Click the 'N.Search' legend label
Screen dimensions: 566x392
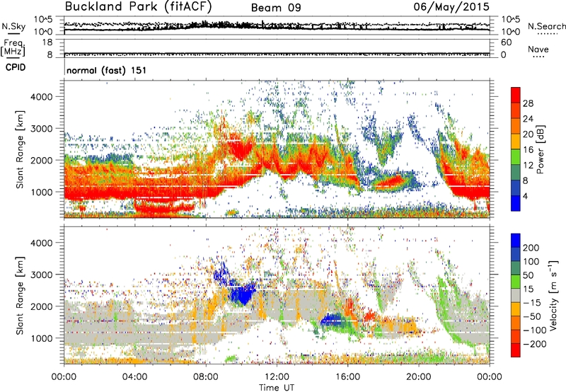click(x=547, y=26)
